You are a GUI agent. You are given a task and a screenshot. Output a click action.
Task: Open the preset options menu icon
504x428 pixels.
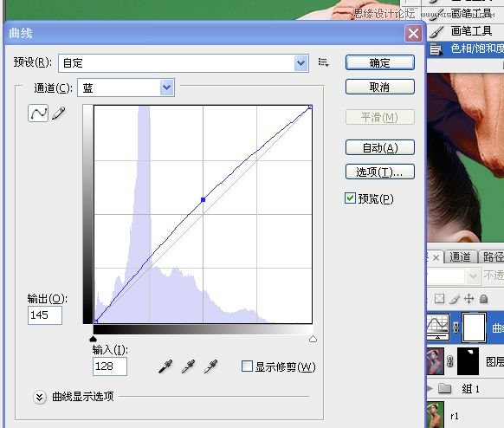(323, 62)
